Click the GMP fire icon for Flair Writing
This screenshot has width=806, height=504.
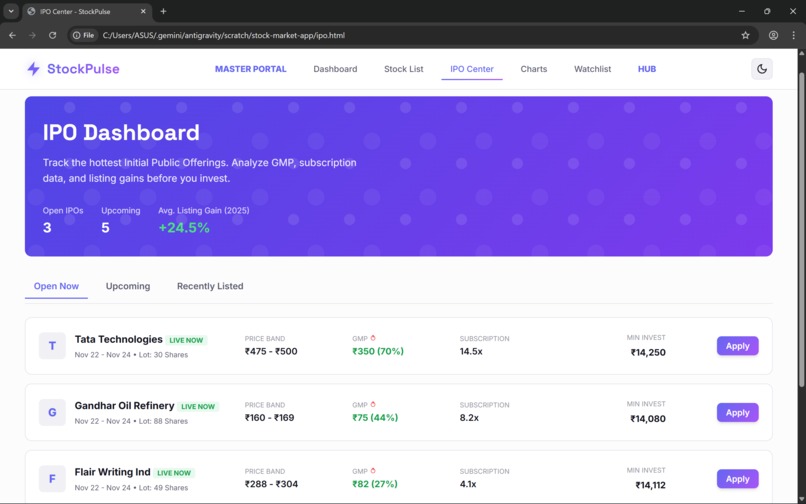pyautogui.click(x=373, y=471)
